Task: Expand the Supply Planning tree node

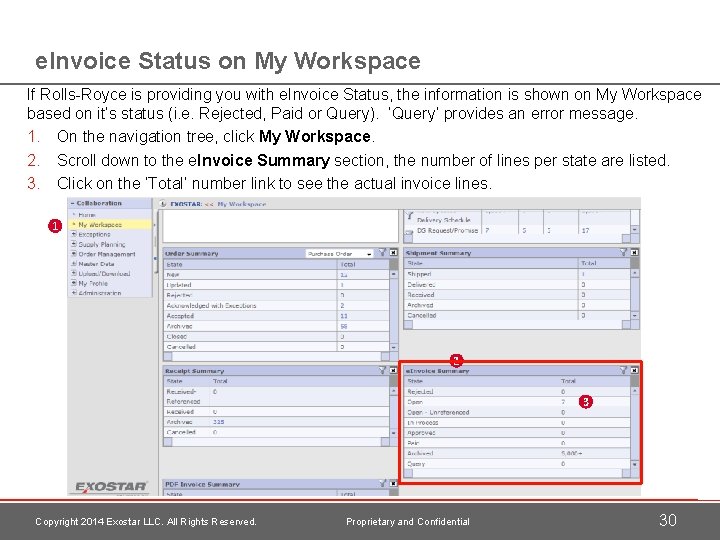Action: (x=73, y=244)
